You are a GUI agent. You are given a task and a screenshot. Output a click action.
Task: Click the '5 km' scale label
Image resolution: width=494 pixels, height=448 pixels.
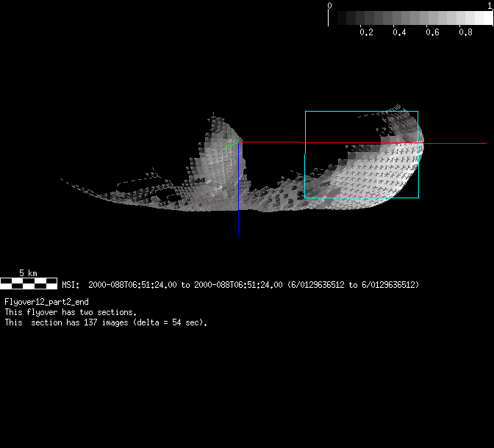pyautogui.click(x=28, y=272)
